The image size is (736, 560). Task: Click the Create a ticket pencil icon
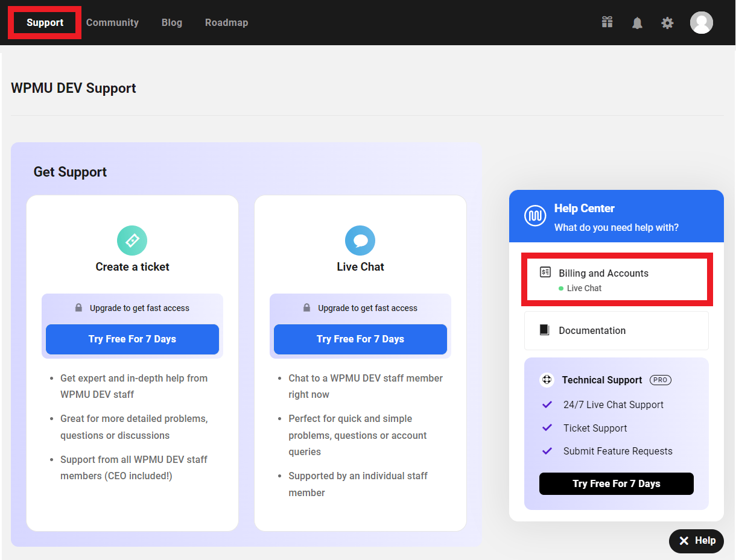[132, 240]
